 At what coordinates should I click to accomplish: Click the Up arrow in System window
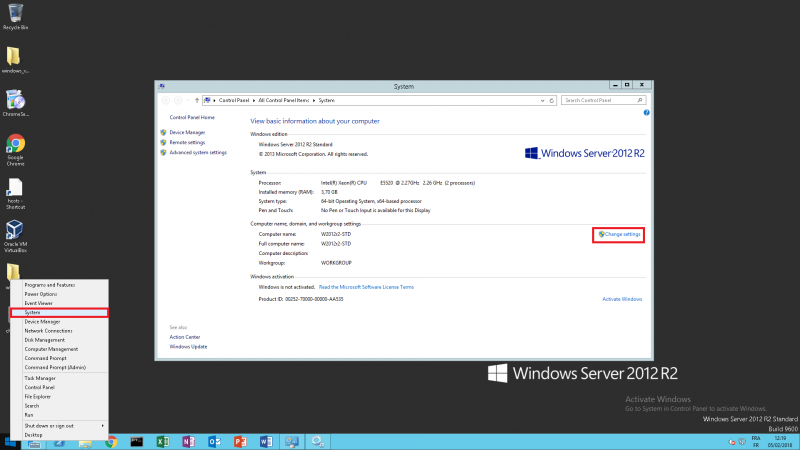pyautogui.click(x=197, y=101)
